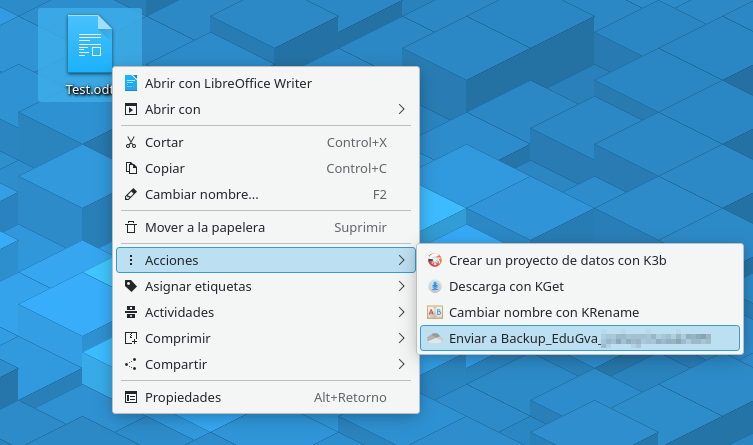Click the tag icon beside Asignar etiquetas
Viewport: 753px width, 445px height.
tap(130, 286)
